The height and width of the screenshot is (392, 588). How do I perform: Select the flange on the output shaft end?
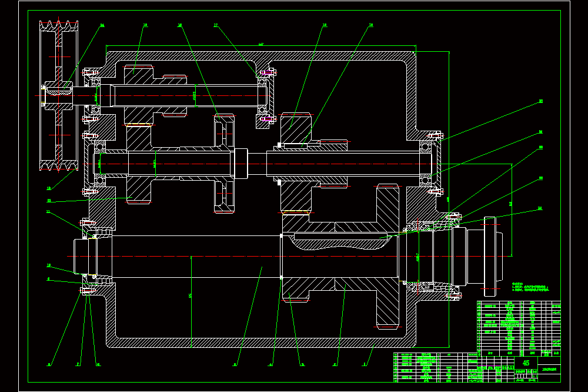[x=492, y=257]
